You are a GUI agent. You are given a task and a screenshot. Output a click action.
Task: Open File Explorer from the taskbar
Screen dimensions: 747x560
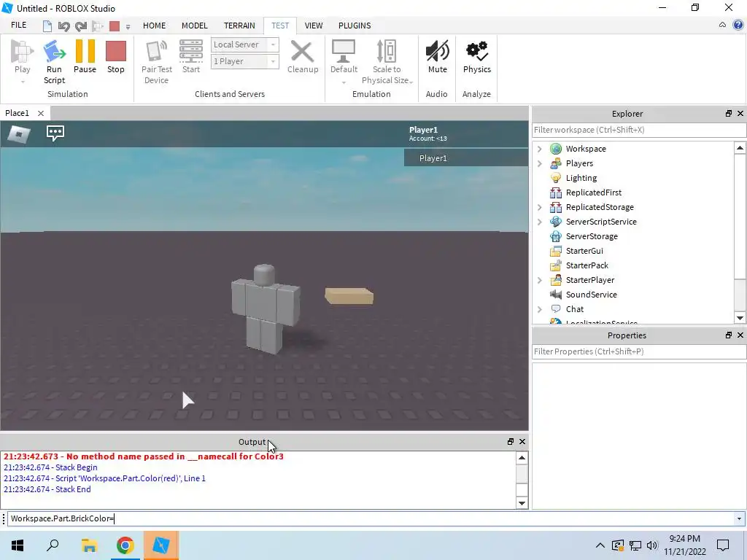point(89,545)
